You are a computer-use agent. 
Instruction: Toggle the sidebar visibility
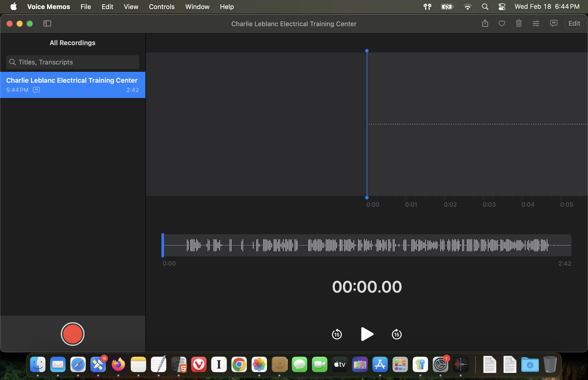tap(47, 23)
